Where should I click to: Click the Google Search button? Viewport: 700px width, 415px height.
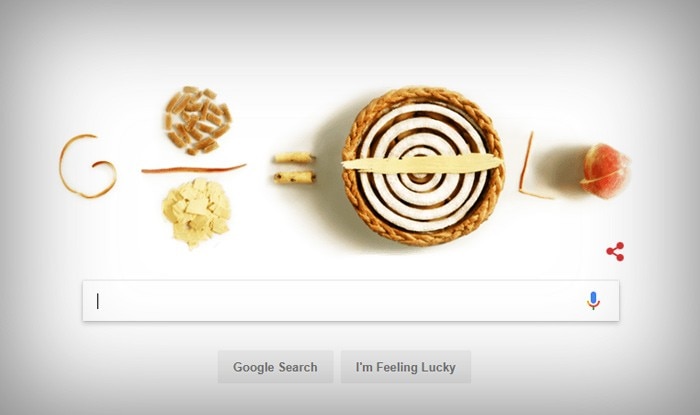point(275,367)
